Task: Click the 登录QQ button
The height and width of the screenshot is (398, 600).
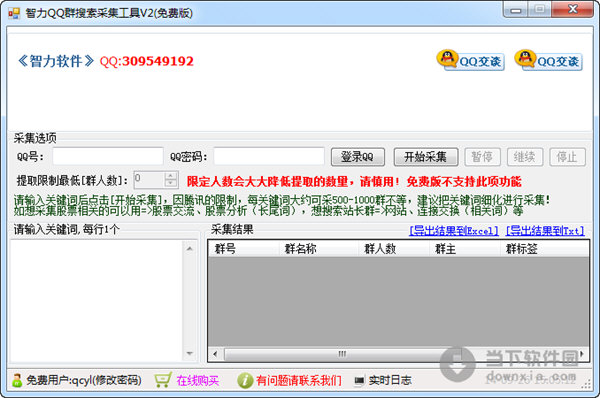Action: coord(358,157)
